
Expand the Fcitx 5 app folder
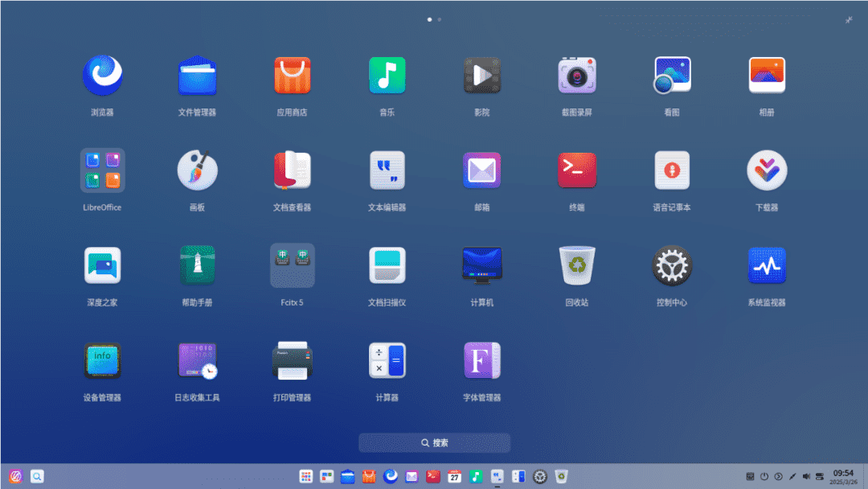coord(292,265)
